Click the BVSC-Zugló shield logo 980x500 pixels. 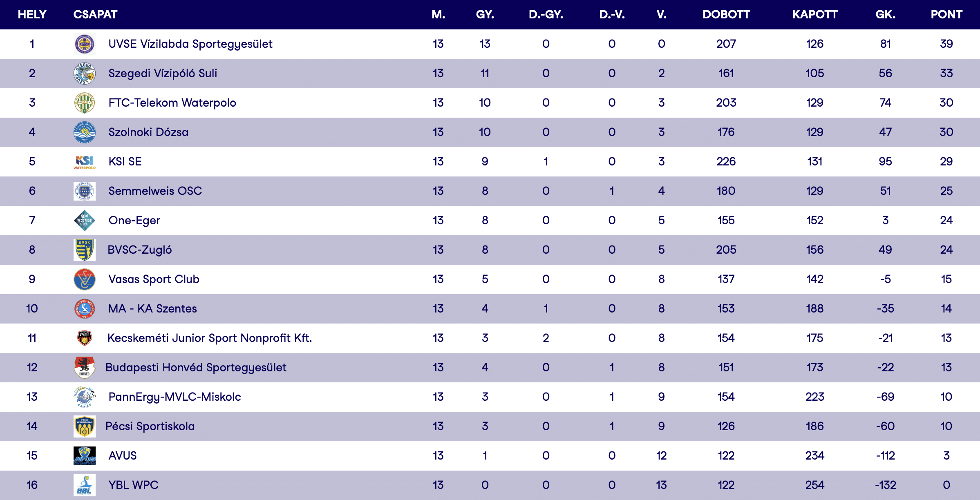[x=84, y=250]
